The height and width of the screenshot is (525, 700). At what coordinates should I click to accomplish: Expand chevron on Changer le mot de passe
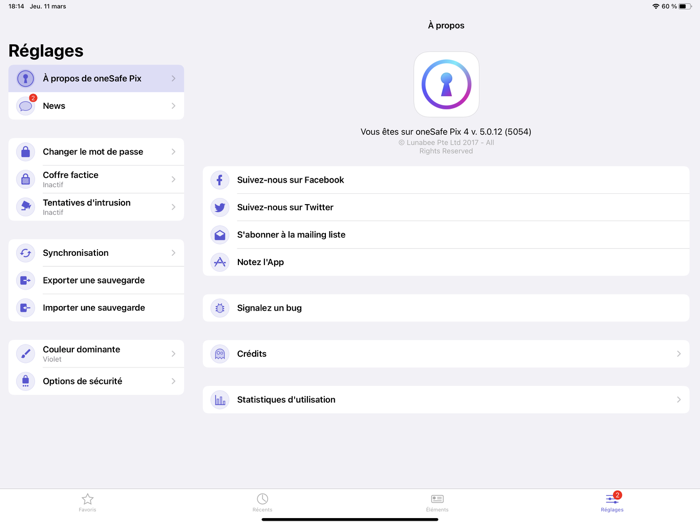(x=173, y=152)
